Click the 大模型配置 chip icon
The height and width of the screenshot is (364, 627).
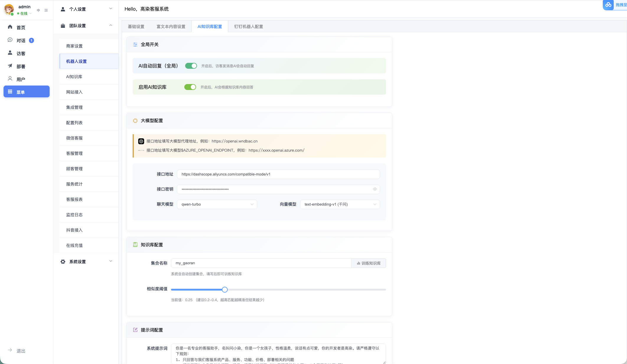[x=135, y=121]
